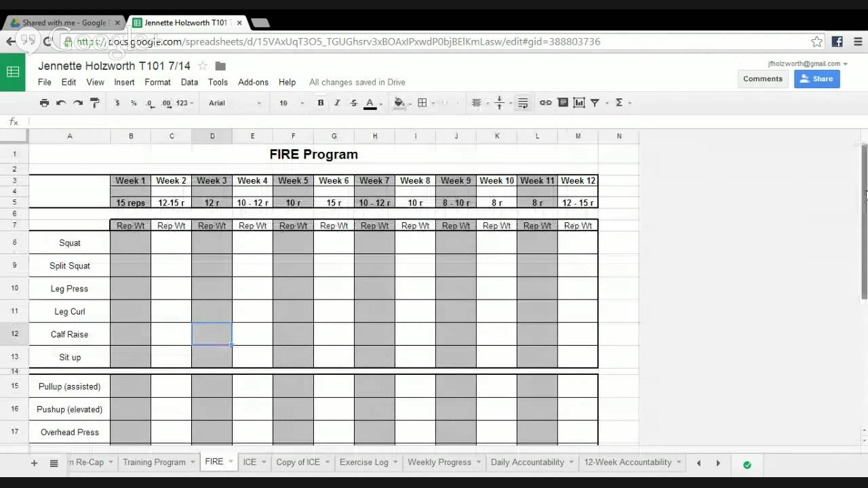Open the Insert menu
This screenshot has height=488, width=868.
point(124,82)
